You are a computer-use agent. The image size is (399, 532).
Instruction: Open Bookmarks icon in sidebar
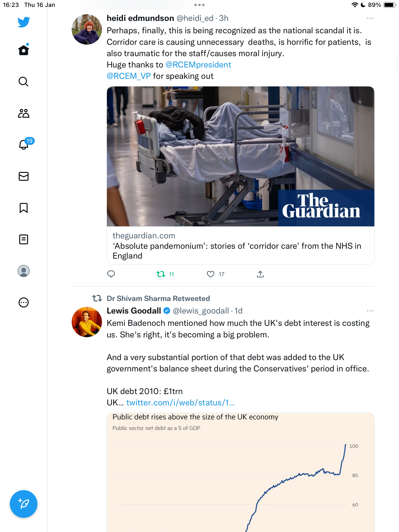(24, 208)
